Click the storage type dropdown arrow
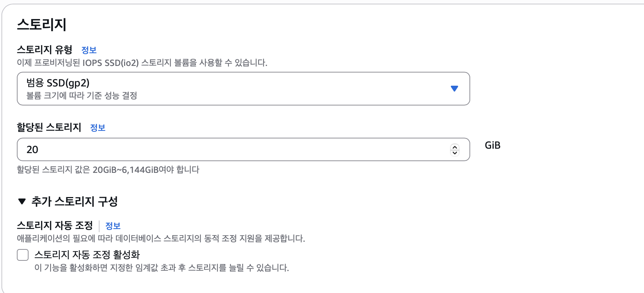Screen dimensions: 644x293 pos(454,89)
